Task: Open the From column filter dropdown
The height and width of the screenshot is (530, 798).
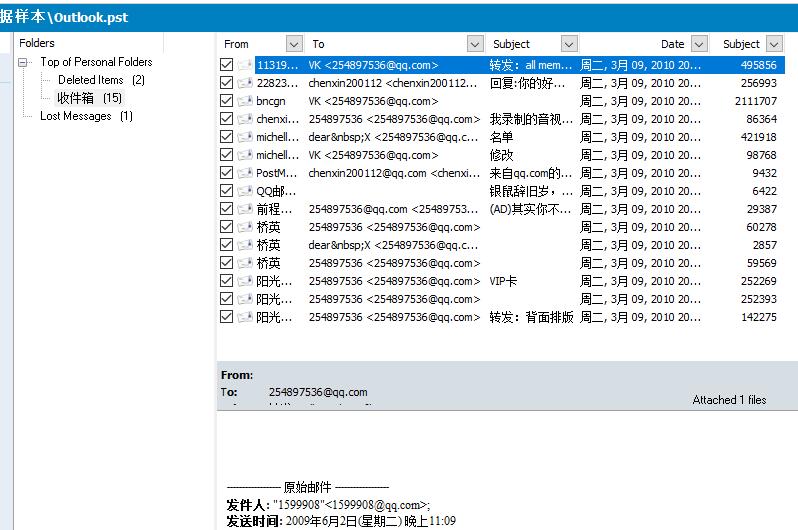Action: pyautogui.click(x=294, y=44)
